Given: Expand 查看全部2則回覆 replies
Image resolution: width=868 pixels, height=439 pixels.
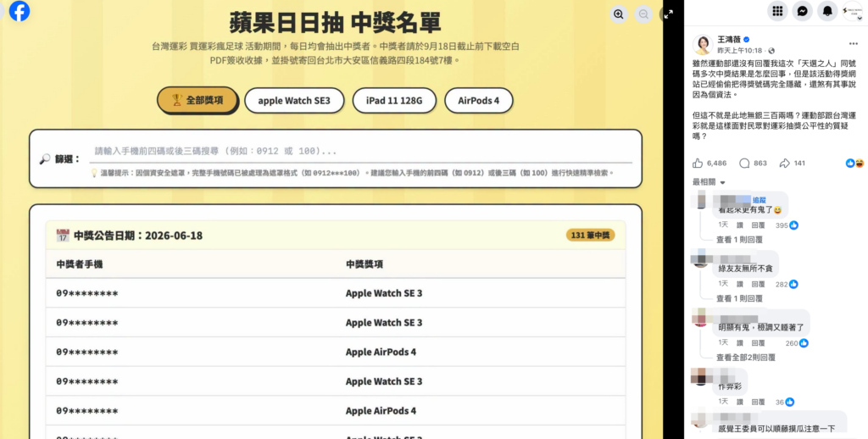Looking at the screenshot, I should 746,357.
